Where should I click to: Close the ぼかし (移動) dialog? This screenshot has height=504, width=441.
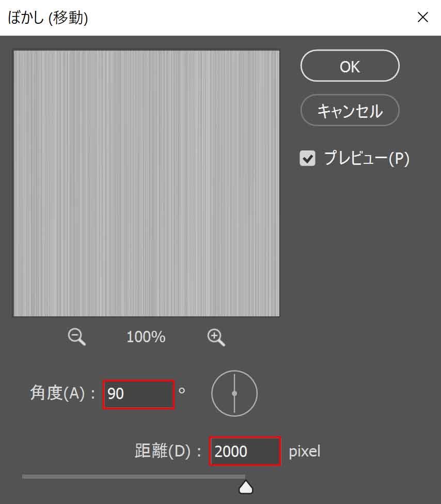(x=423, y=17)
